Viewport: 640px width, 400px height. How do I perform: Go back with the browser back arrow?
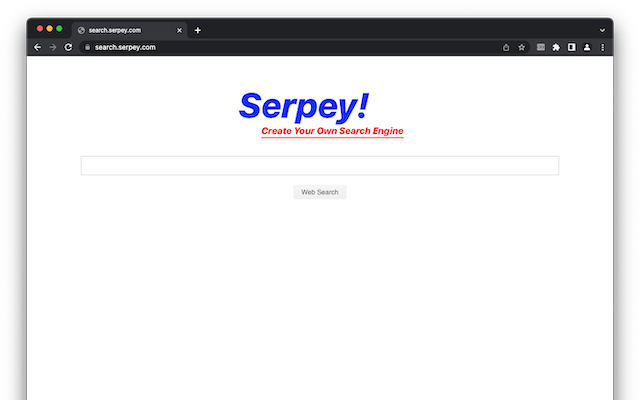tap(38, 47)
